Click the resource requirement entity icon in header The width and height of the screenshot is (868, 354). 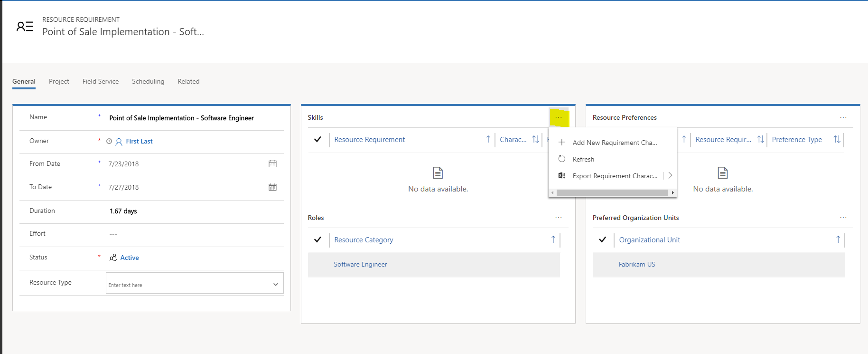[25, 27]
